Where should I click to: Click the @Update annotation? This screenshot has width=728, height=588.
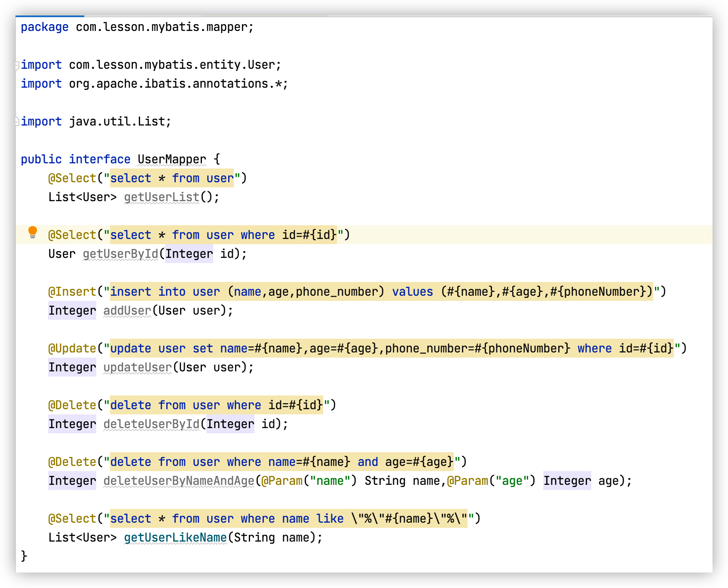(72, 349)
